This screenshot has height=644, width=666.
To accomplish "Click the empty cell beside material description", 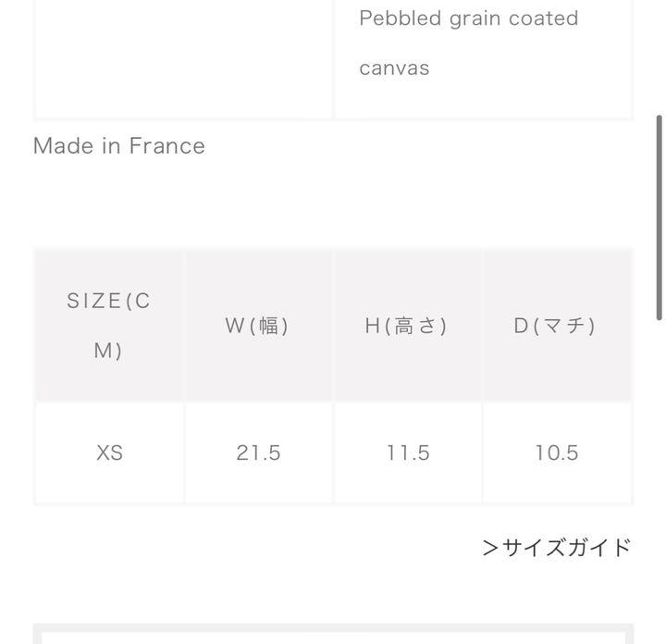I will click(x=183, y=58).
